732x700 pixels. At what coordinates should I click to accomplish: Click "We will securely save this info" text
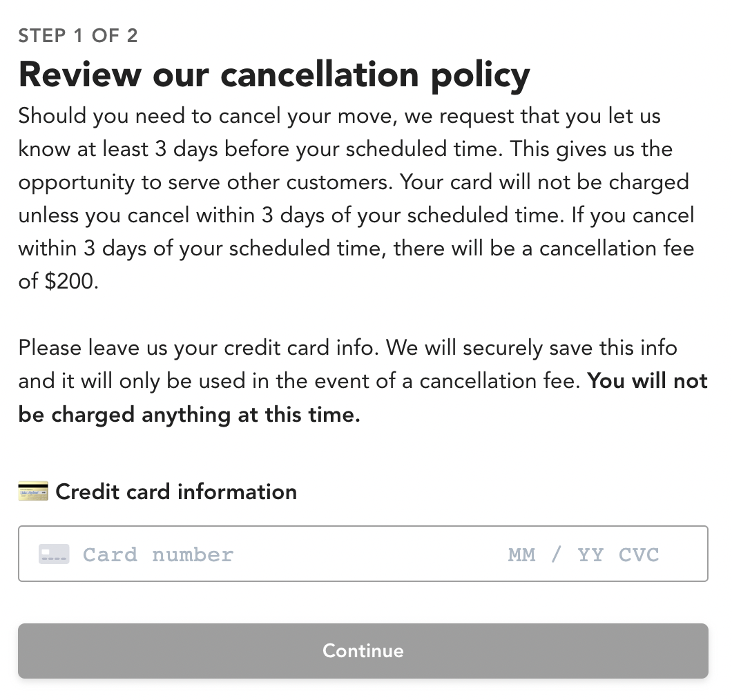tap(532, 347)
